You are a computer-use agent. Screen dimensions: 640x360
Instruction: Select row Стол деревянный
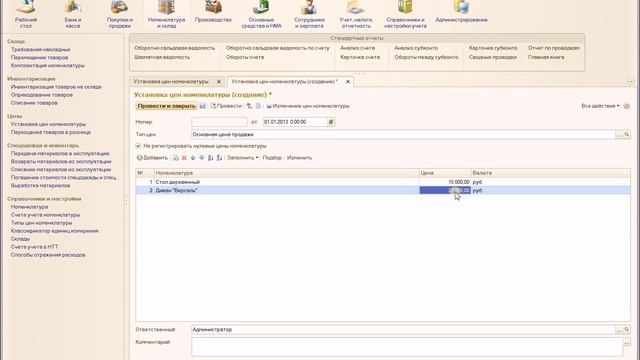[x=383, y=182]
